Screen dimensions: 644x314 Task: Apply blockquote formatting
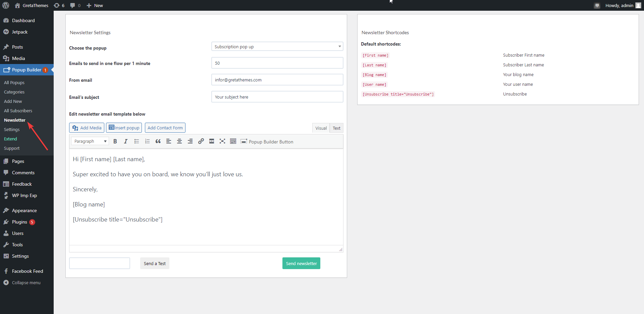coord(158,141)
